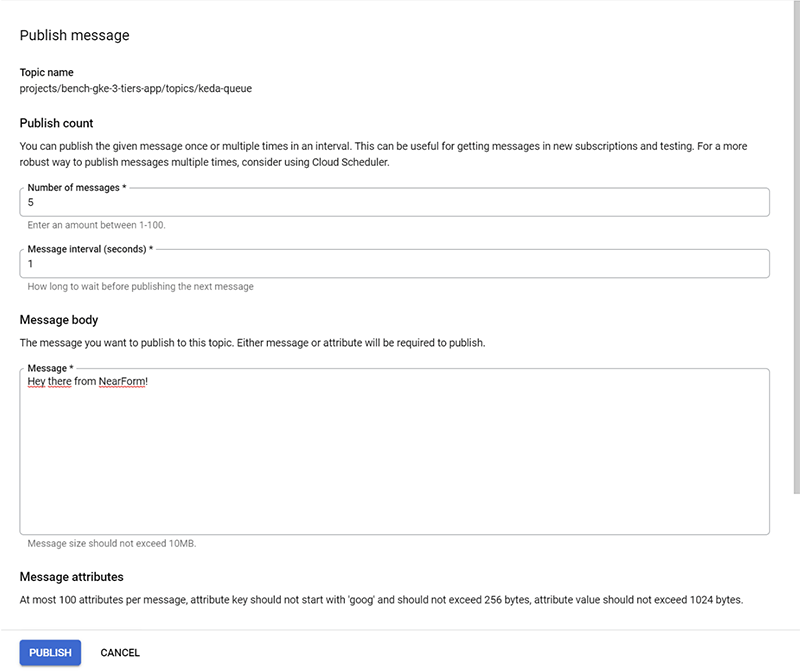Click the 'Message interval (seconds) *' label
Image resolution: width=800 pixels, height=672 pixels.
point(90,249)
